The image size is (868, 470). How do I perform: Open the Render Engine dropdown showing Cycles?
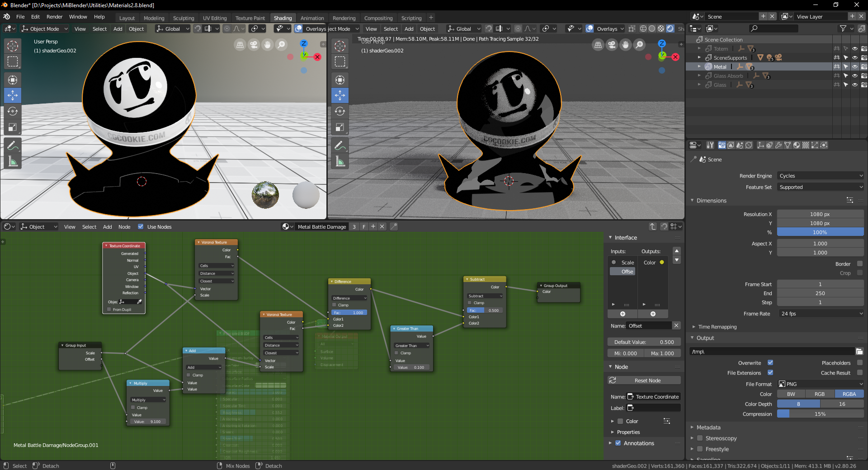click(x=821, y=176)
